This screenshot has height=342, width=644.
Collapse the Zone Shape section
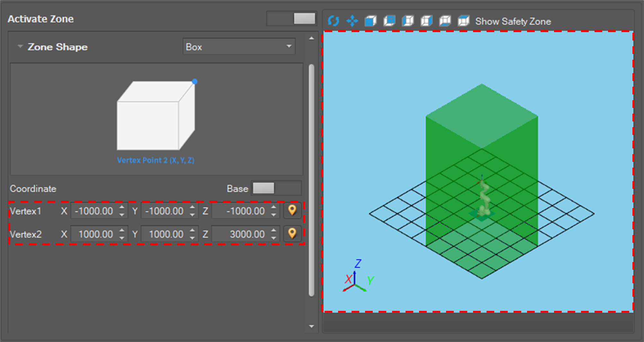click(20, 47)
